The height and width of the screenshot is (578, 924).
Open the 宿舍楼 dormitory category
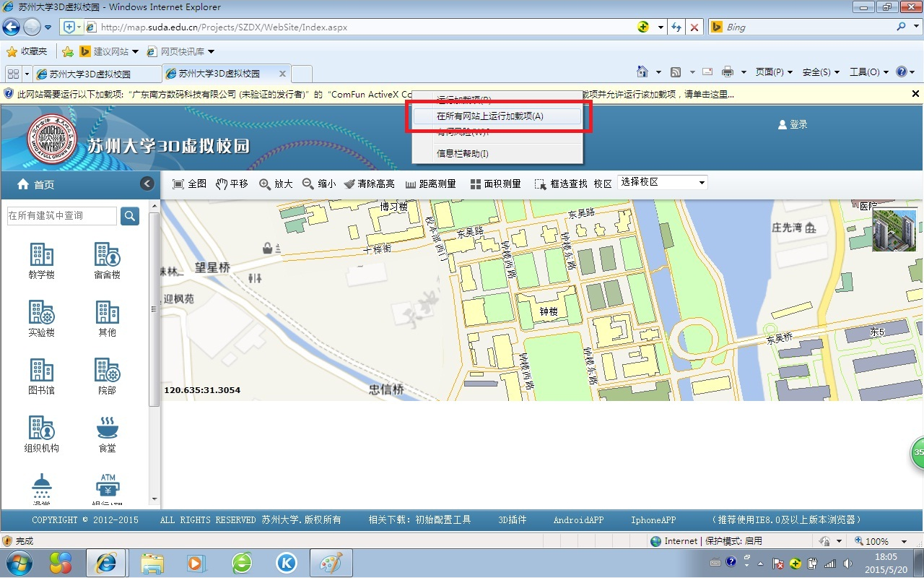(107, 255)
